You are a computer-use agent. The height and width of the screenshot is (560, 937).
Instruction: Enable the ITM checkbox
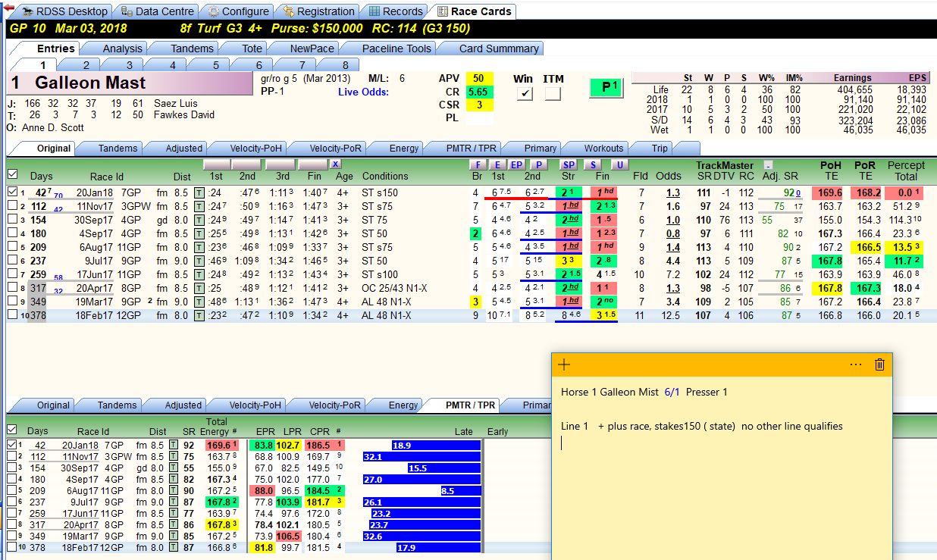[553, 94]
